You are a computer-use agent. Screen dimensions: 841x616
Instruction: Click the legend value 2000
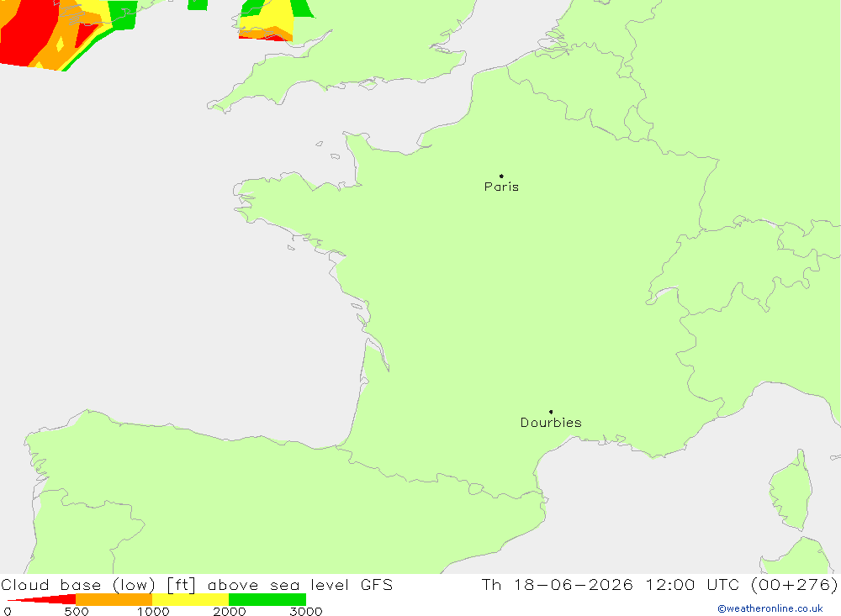[230, 612]
